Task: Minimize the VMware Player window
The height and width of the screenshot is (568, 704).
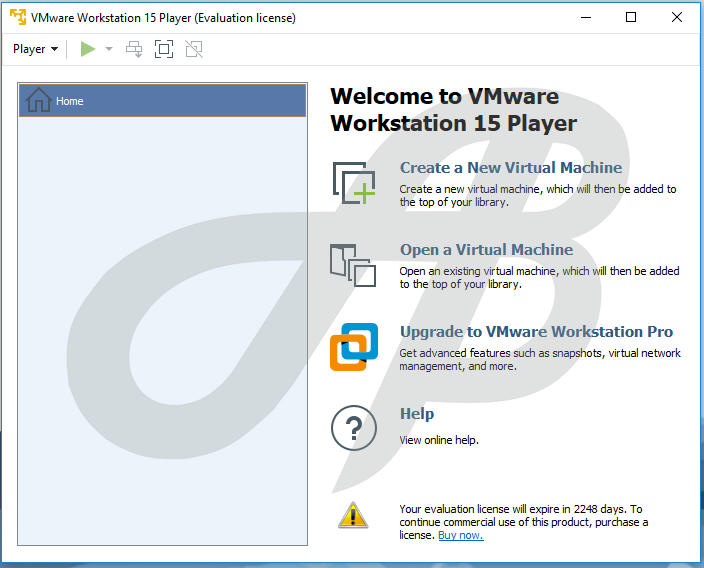Action: (x=586, y=18)
